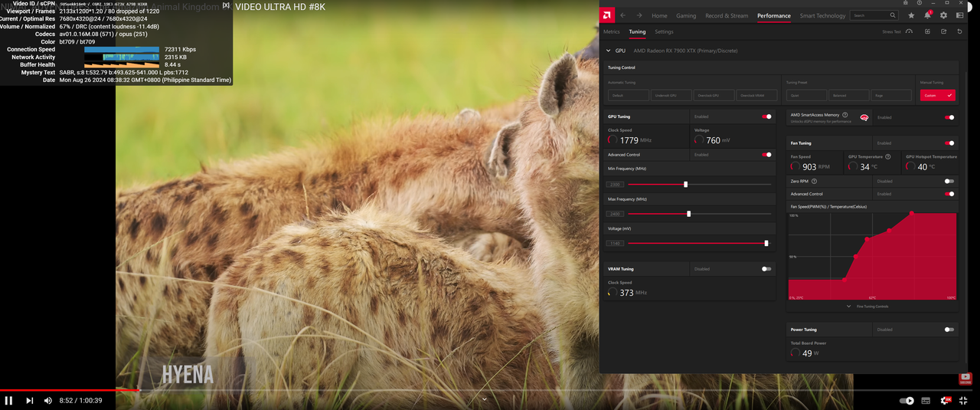Disable Fan Tuning toggle
This screenshot has width=980, height=410.
pyautogui.click(x=949, y=143)
